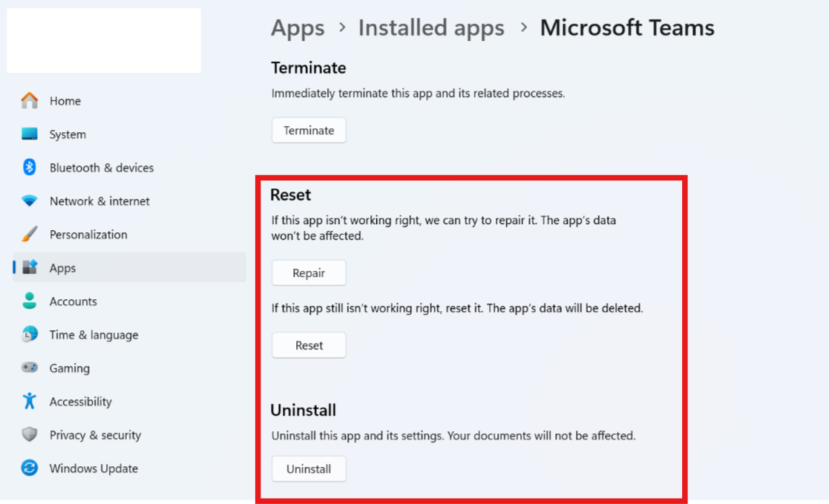Navigate to Apps in breadcrumb

coord(298,28)
